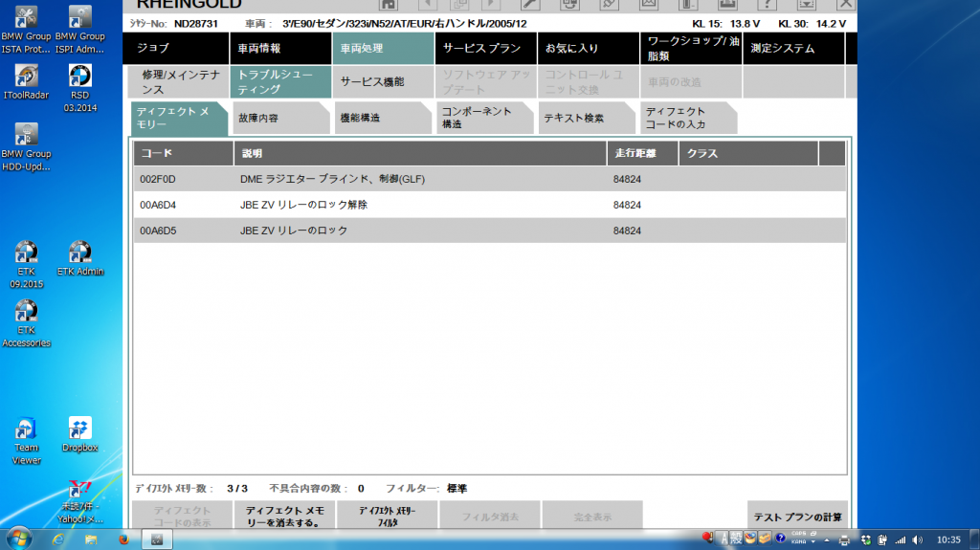Viewport: 980px width, 550px height.
Task: Click the active ISTA taskbar button
Action: (157, 539)
